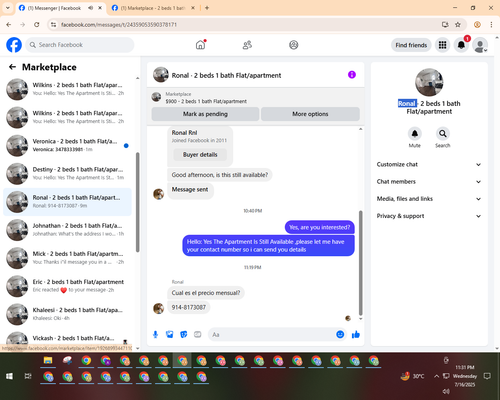500x400 pixels.
Task: Open Destiny's conversation
Action: (x=68, y=173)
